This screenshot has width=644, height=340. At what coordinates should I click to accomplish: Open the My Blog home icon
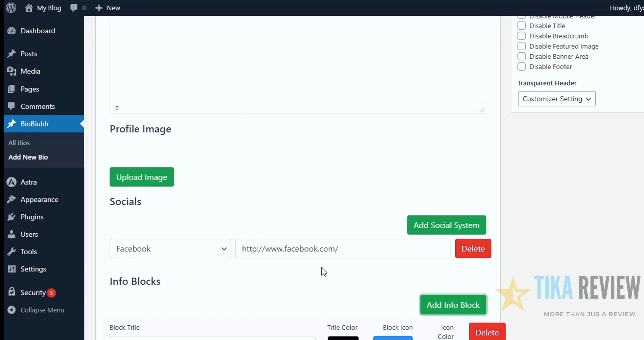click(29, 8)
